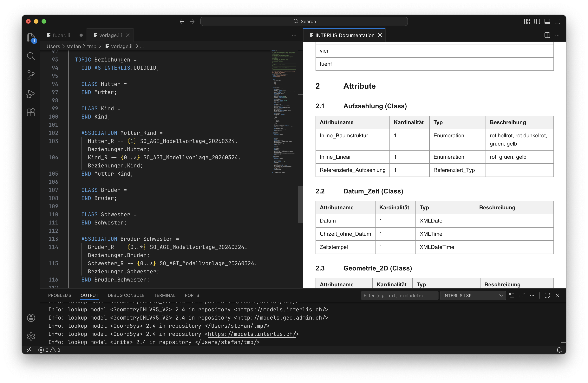Viewport: 588px width, 383px height.
Task: Switch to the PORTS panel tab
Action: (192, 295)
